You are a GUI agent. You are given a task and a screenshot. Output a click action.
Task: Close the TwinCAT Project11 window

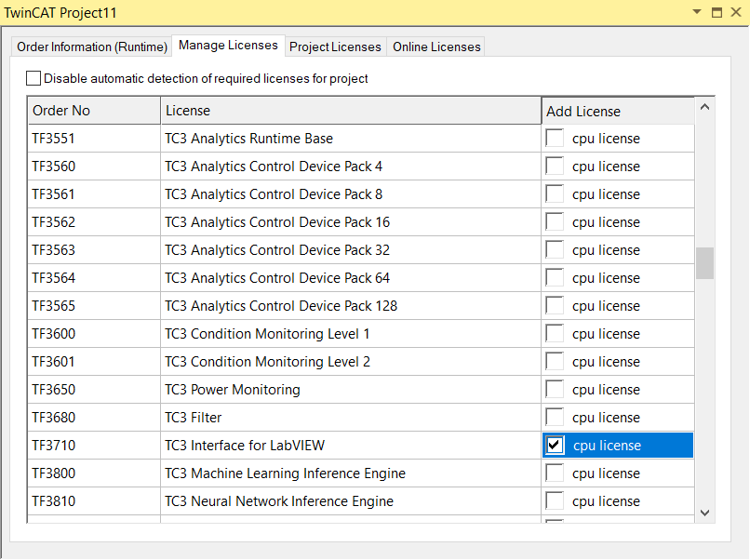coord(736,12)
